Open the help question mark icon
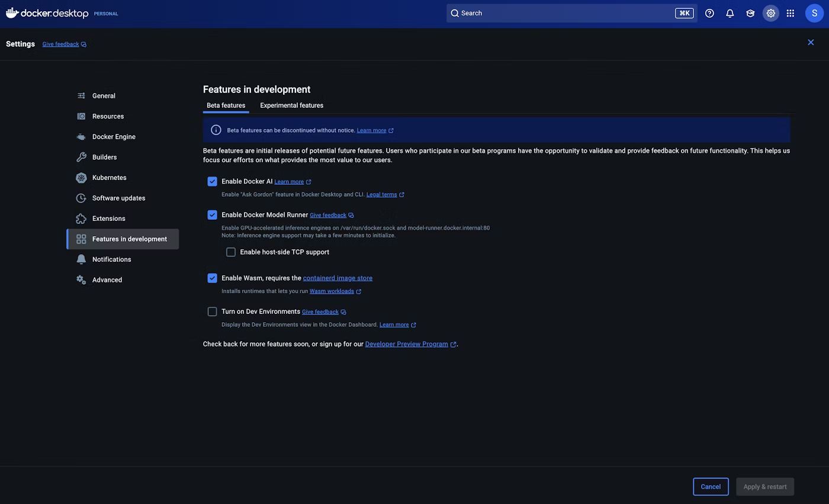 [x=709, y=13]
